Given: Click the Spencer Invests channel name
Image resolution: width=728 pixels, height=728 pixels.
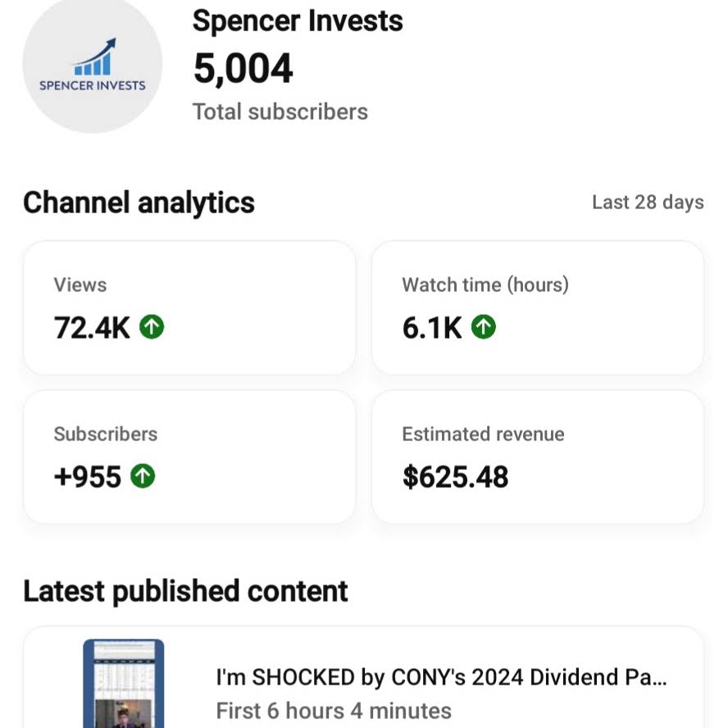Looking at the screenshot, I should click(298, 21).
